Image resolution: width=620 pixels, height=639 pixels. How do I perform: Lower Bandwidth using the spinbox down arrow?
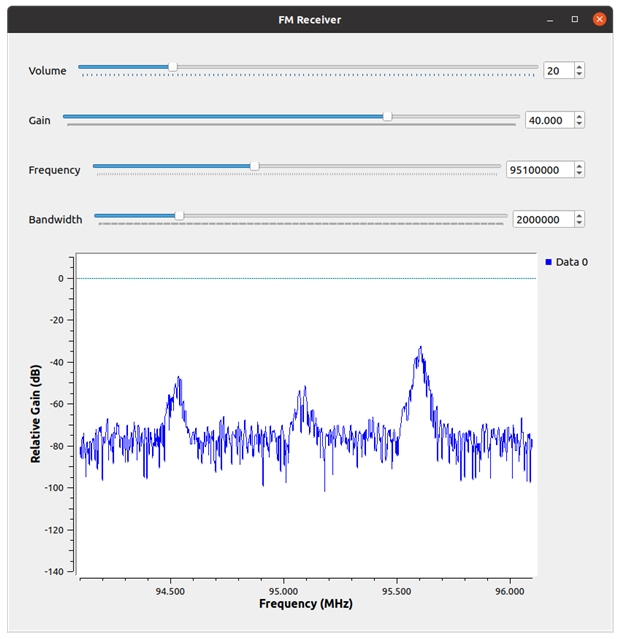tap(580, 223)
